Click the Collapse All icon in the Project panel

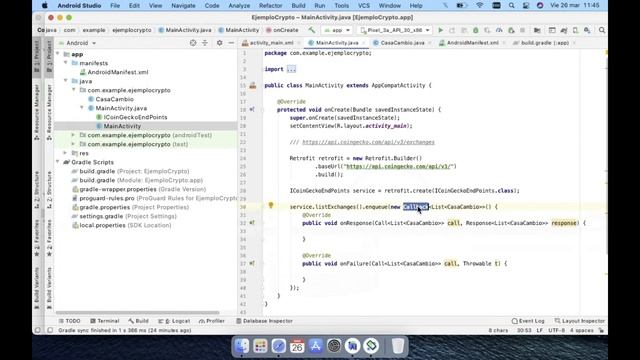(205, 43)
